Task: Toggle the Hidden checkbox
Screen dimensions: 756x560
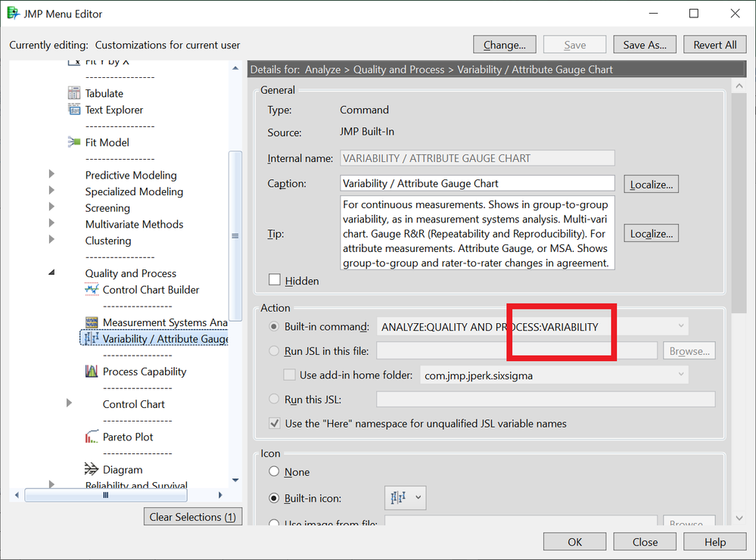Action: pyautogui.click(x=275, y=280)
